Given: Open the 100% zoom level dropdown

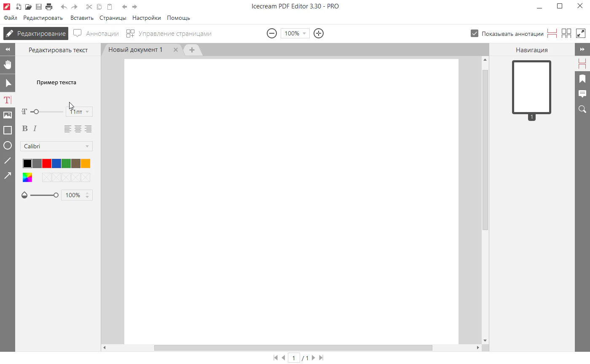Looking at the screenshot, I should (295, 33).
